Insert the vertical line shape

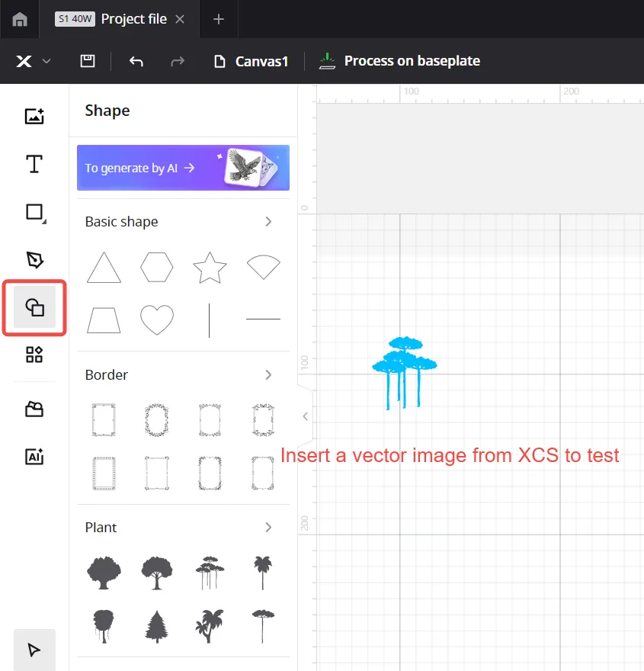pyautogui.click(x=209, y=320)
